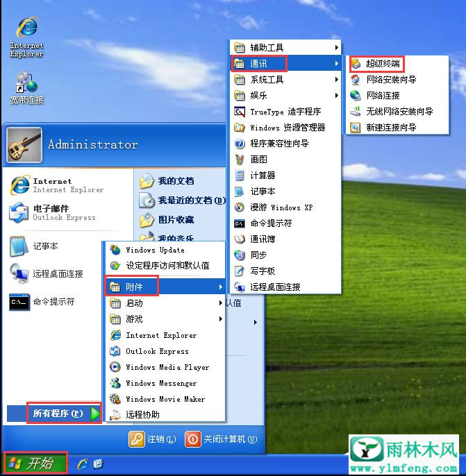Launch Windows Messenger
This screenshot has height=476, width=466.
click(x=165, y=383)
